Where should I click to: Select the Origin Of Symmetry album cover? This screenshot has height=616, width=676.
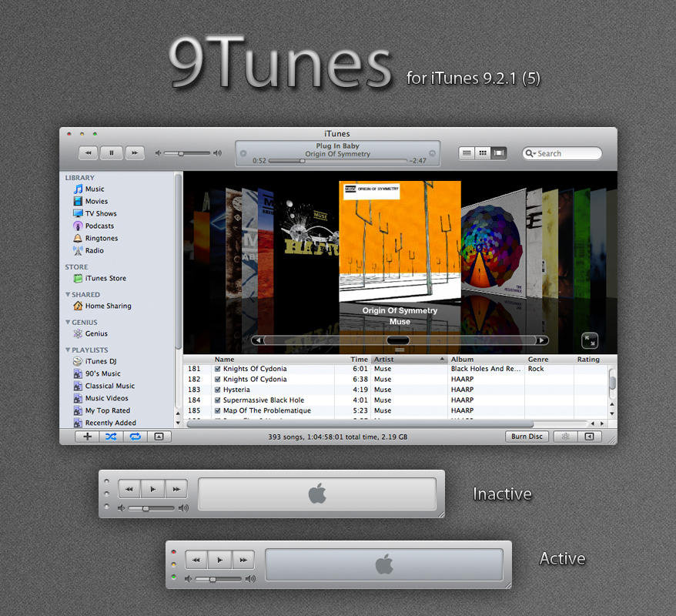click(x=400, y=240)
